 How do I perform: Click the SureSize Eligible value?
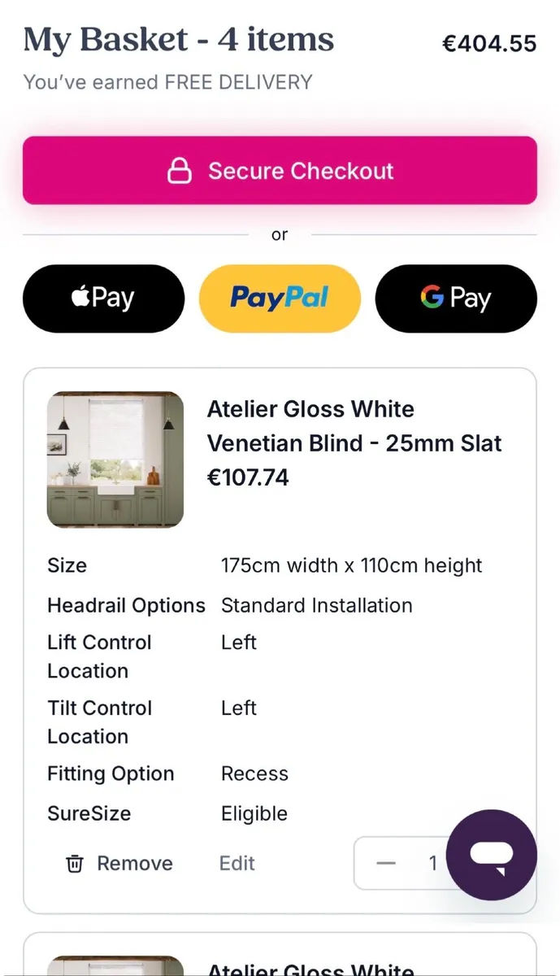tap(254, 813)
